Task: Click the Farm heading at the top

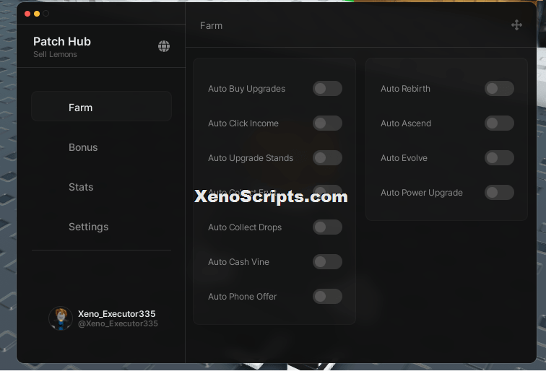Action: click(x=211, y=26)
